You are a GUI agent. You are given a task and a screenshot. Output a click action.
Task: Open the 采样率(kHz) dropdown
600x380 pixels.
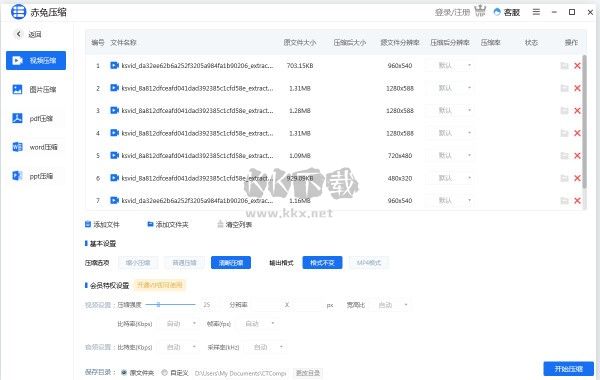tap(266, 347)
